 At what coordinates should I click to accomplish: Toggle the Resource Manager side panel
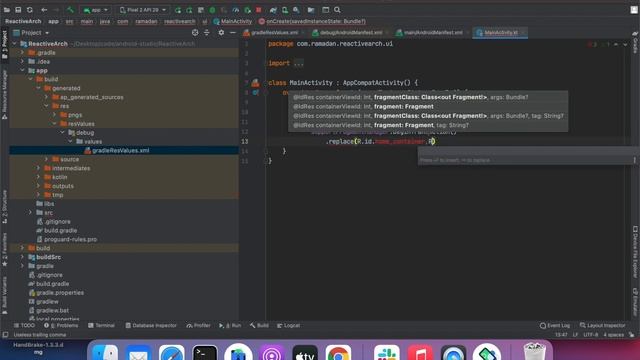[4, 94]
